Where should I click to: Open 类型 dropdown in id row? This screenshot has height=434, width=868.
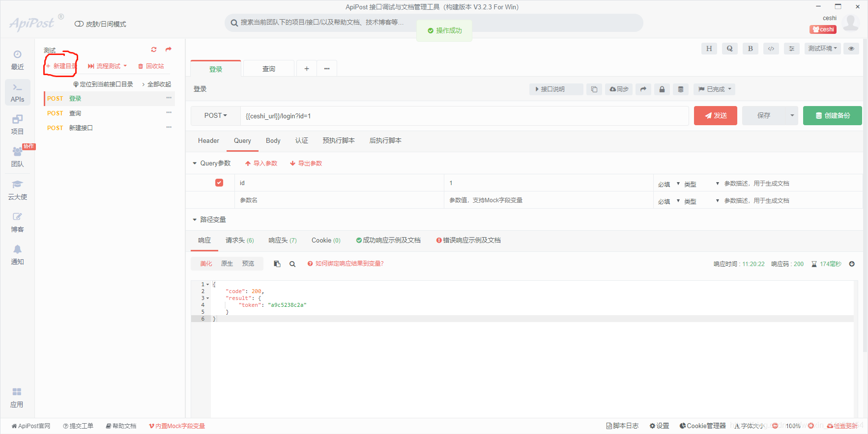click(702, 184)
